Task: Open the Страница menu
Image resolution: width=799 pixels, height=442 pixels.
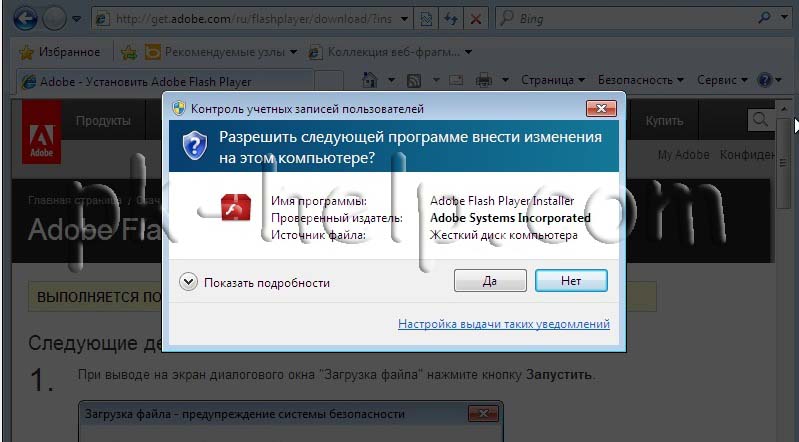Action: click(552, 80)
